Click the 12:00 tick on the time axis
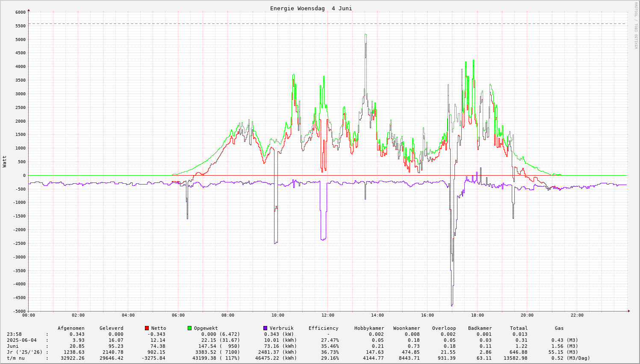Viewport: 640px width, 364px height. tap(328, 315)
